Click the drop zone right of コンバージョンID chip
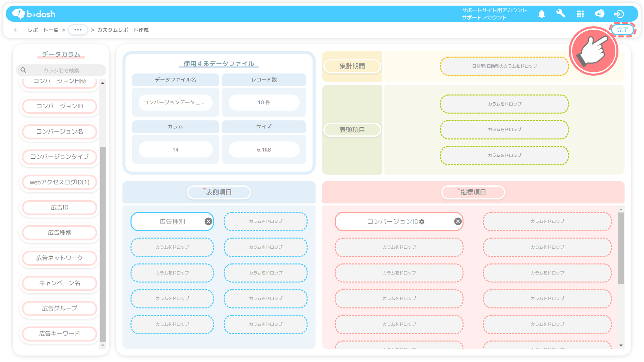This screenshot has width=644, height=362. click(x=547, y=221)
